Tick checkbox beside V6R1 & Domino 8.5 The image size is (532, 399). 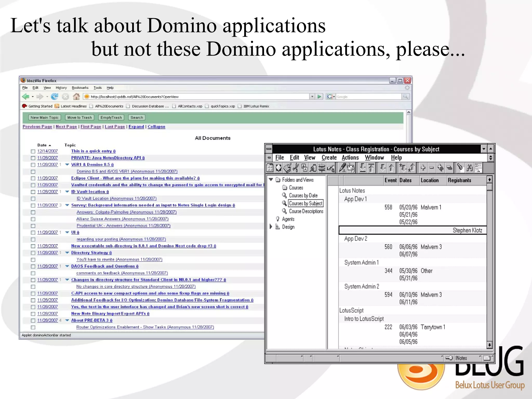click(33, 165)
